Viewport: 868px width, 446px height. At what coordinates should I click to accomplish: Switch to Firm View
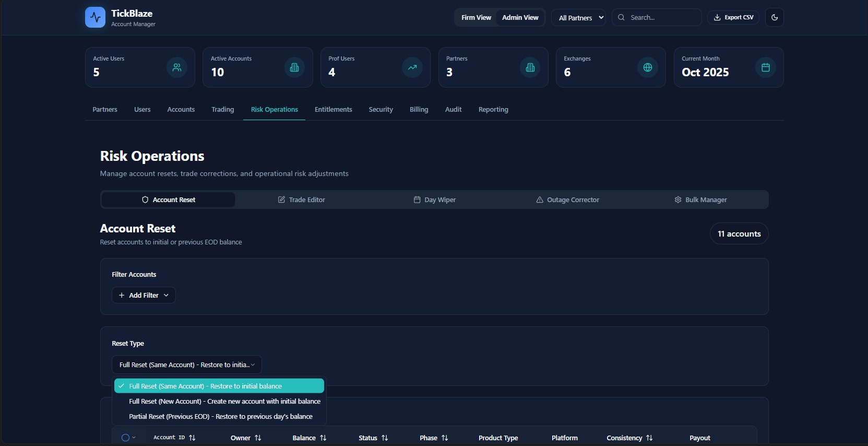476,17
